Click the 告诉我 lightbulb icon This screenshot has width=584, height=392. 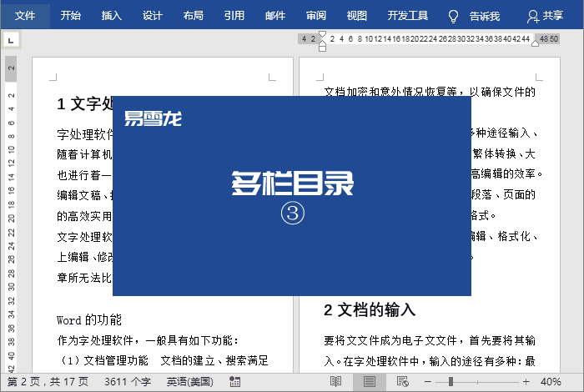453,17
